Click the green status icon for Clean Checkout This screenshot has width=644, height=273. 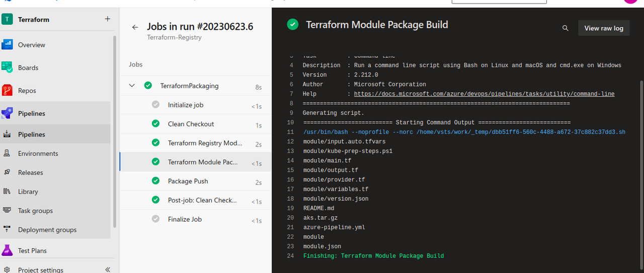point(155,123)
